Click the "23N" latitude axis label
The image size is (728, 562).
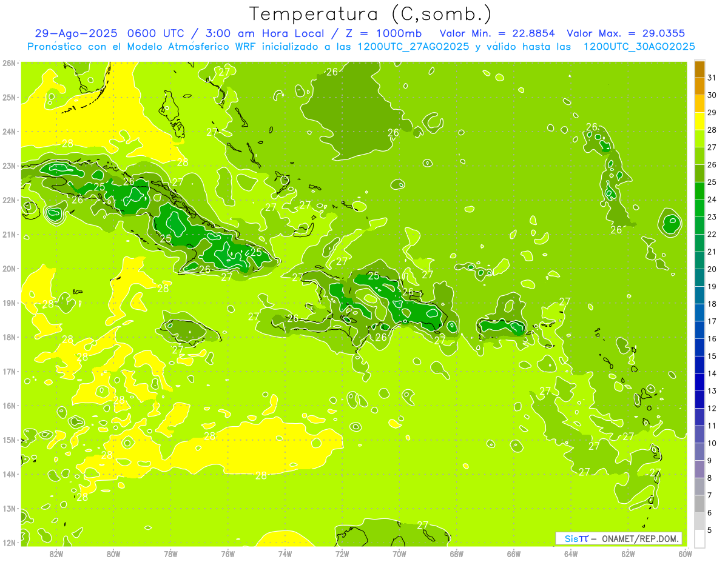pyautogui.click(x=8, y=166)
